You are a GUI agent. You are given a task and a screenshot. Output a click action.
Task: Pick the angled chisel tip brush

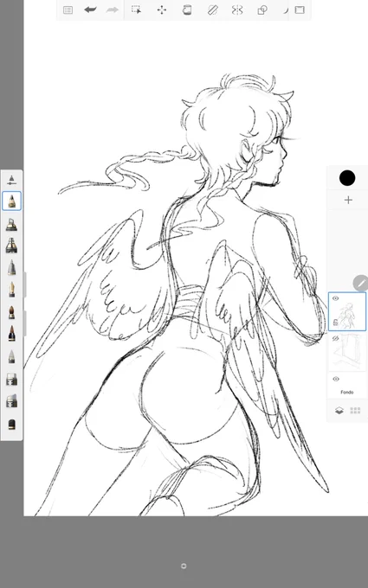[11, 401]
